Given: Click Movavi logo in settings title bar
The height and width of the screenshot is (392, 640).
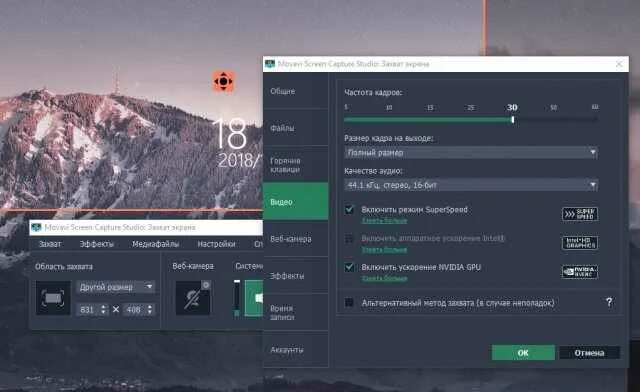Looking at the screenshot, I should pos(270,64).
